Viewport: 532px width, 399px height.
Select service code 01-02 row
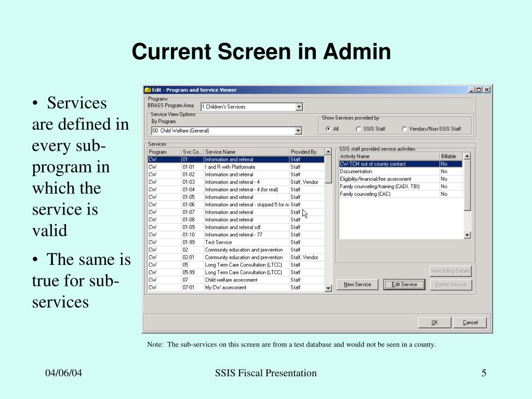point(236,175)
